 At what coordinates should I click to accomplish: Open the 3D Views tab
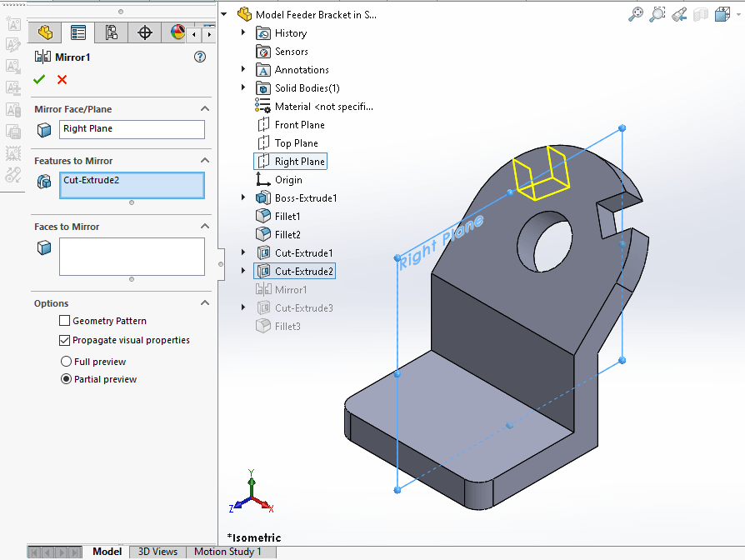click(157, 551)
